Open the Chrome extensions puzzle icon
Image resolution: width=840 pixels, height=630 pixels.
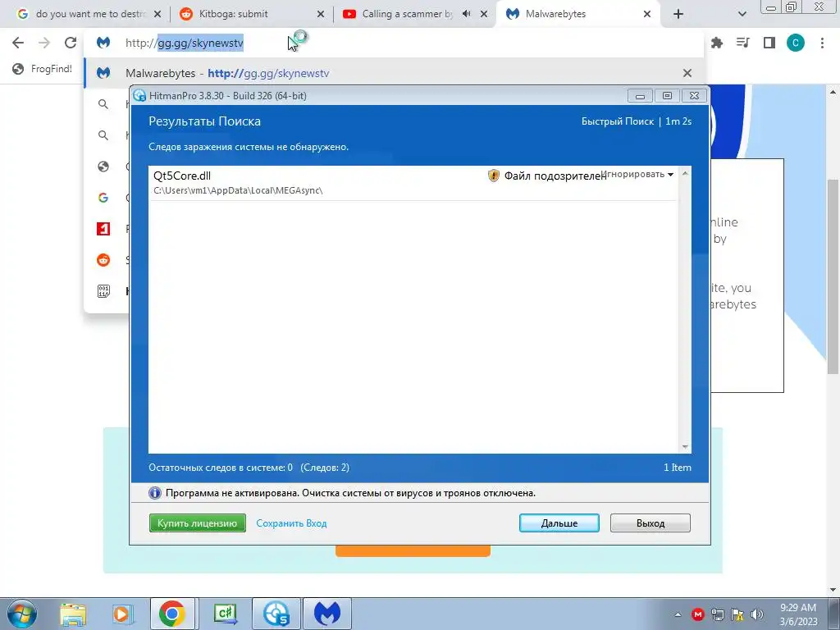coord(717,43)
